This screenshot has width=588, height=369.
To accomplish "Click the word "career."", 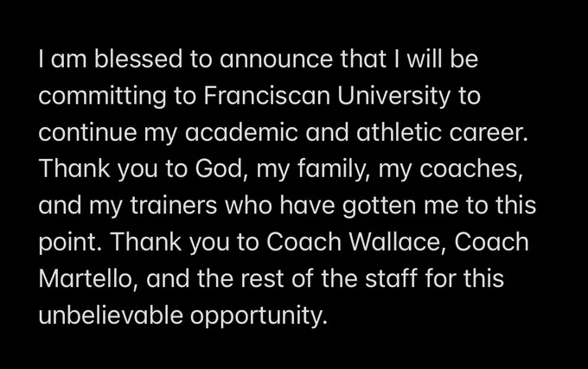I will 489,132.
